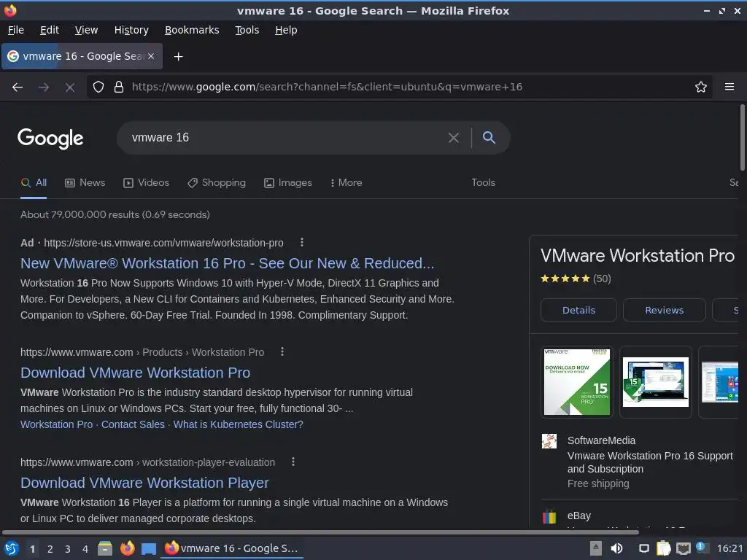
Task: Go to the Google logo homepage
Action: (50, 138)
